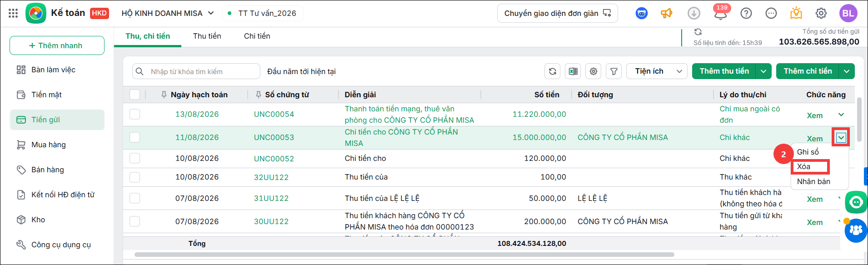
Task: Pin the Ngày hạch toán column
Action: (164, 95)
